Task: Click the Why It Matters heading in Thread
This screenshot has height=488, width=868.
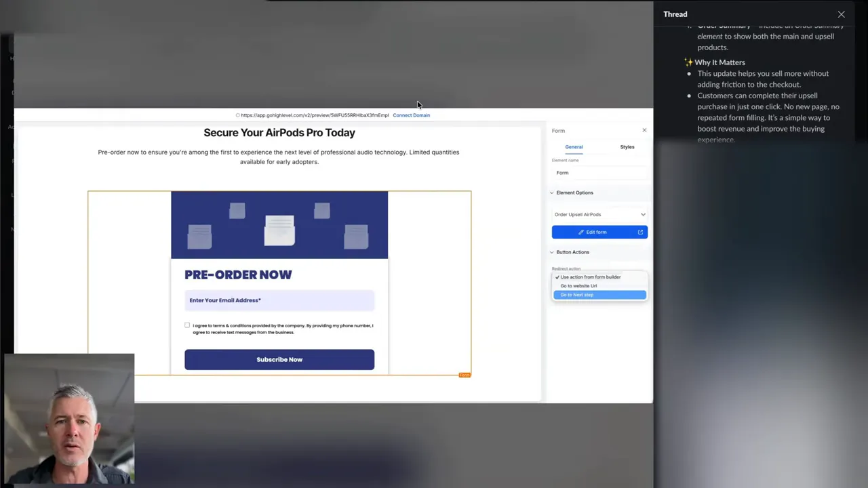Action: 719,62
